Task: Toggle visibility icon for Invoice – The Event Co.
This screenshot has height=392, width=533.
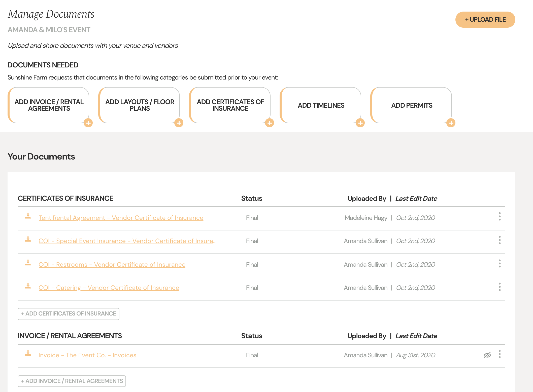Action: click(487, 355)
